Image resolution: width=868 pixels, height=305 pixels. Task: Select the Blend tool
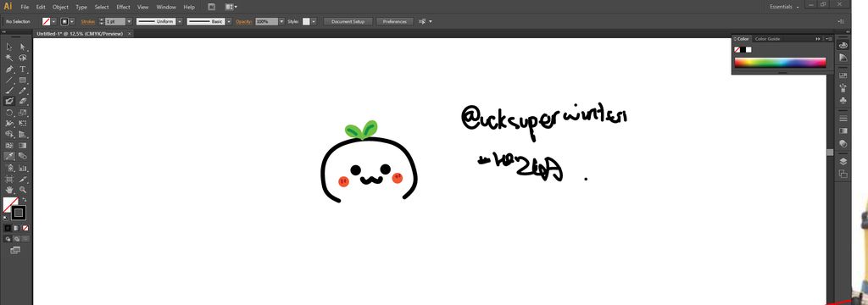point(23,156)
